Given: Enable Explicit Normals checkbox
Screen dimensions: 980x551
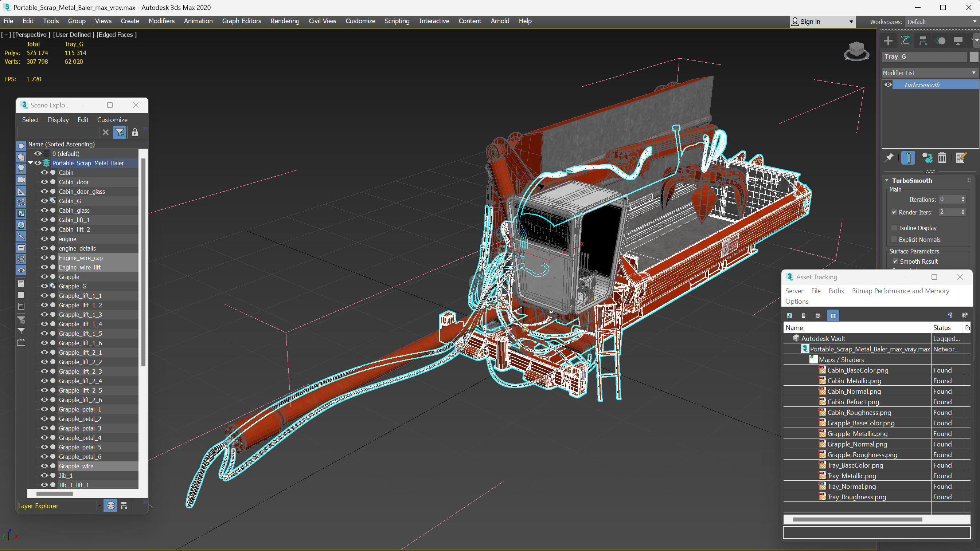Looking at the screenshot, I should 894,240.
